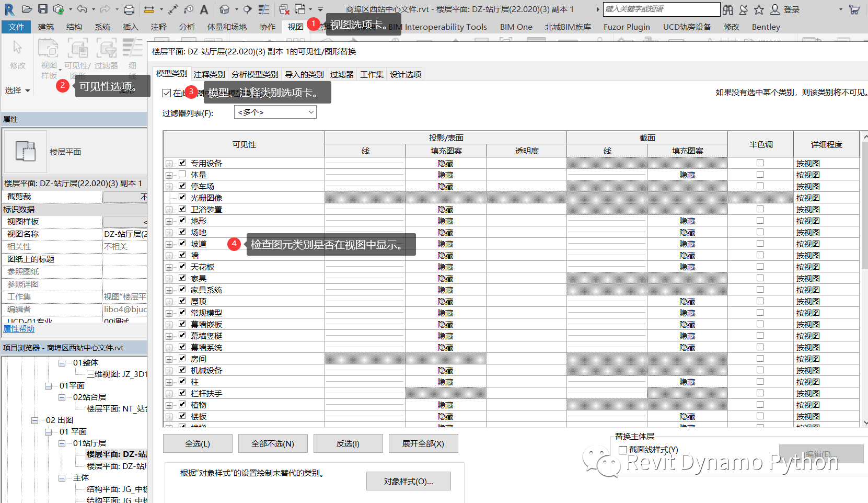
Task: Click the projection fill pattern cell for 屋顶
Action: click(x=445, y=301)
